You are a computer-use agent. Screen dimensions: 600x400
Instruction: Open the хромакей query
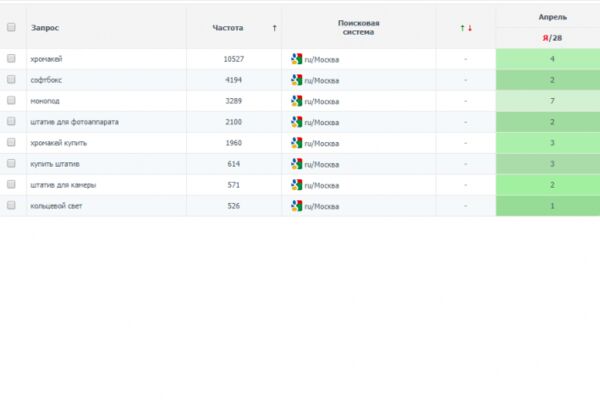tap(46, 59)
